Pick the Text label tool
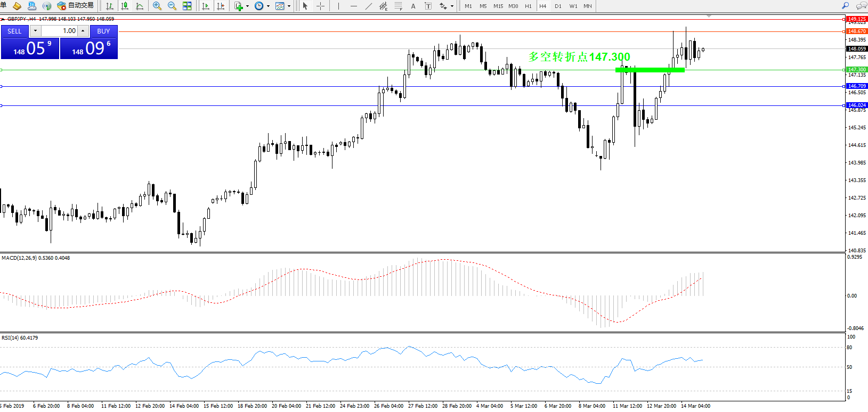Image resolution: width=868 pixels, height=412 pixels. (413, 6)
